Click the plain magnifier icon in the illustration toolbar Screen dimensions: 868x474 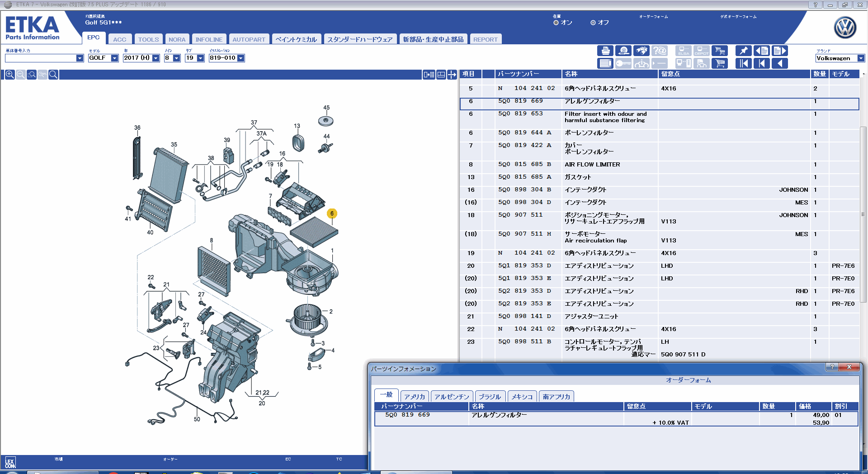(x=53, y=75)
